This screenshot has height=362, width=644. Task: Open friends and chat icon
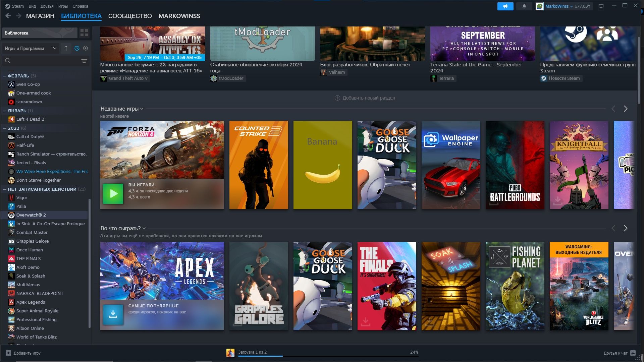633,353
